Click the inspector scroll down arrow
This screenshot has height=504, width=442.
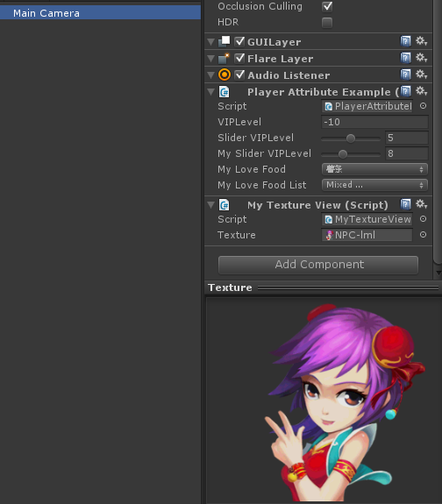click(x=438, y=273)
